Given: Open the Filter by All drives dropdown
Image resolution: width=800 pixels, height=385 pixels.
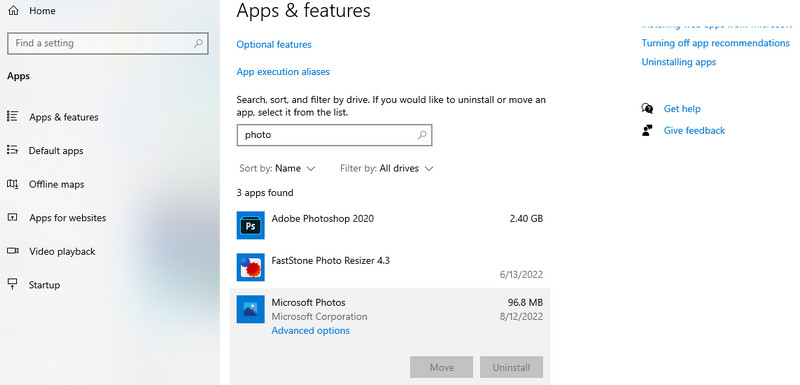Looking at the screenshot, I should [x=387, y=168].
